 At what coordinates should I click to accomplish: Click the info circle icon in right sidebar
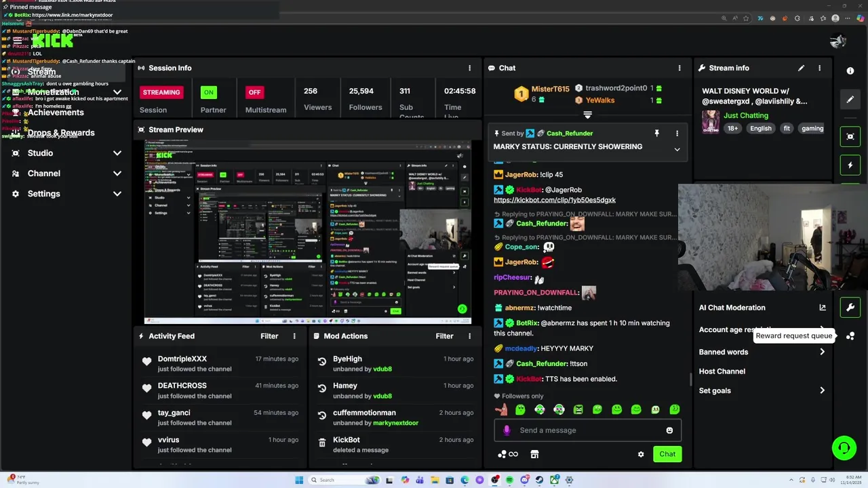[850, 70]
